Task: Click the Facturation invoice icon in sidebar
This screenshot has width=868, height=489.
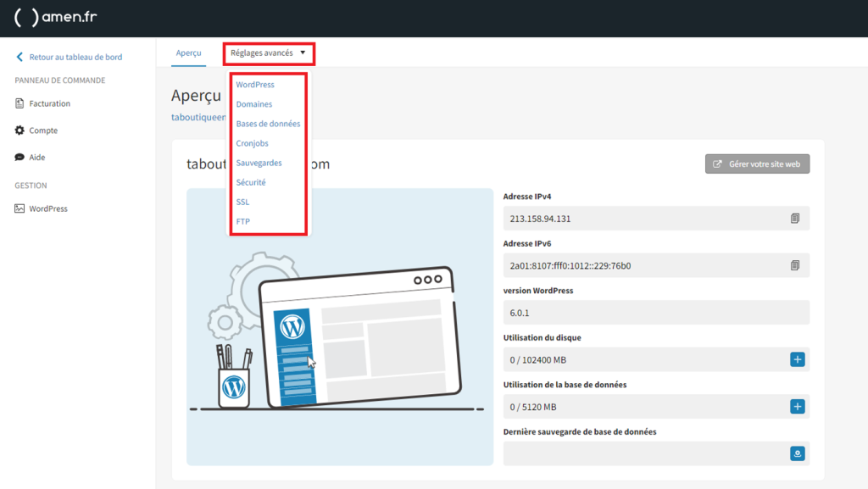Action: tap(20, 103)
